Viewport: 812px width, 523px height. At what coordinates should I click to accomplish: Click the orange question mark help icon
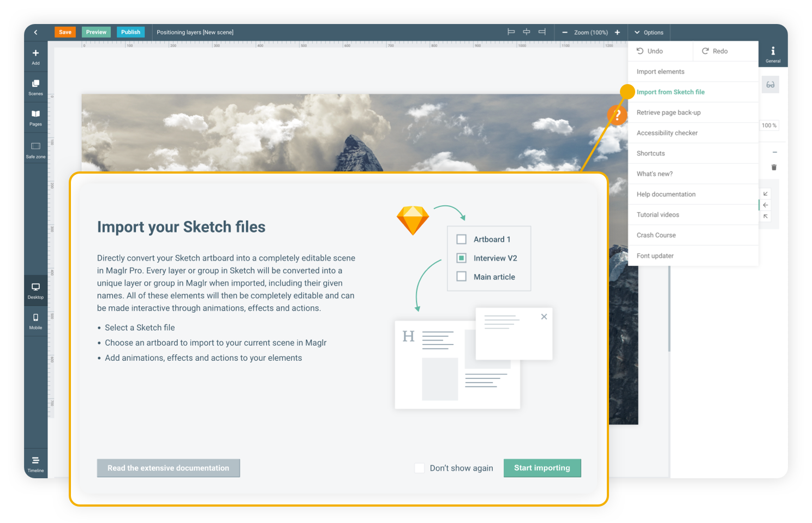point(617,115)
